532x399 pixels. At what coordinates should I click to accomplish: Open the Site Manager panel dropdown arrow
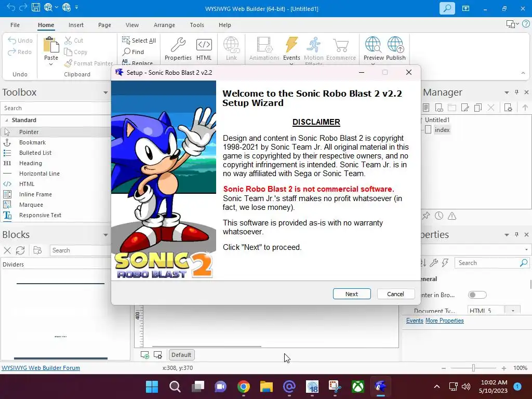(507, 92)
